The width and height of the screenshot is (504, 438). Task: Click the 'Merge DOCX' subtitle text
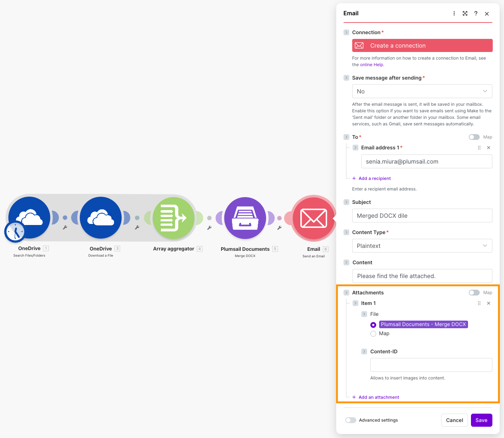(x=245, y=256)
